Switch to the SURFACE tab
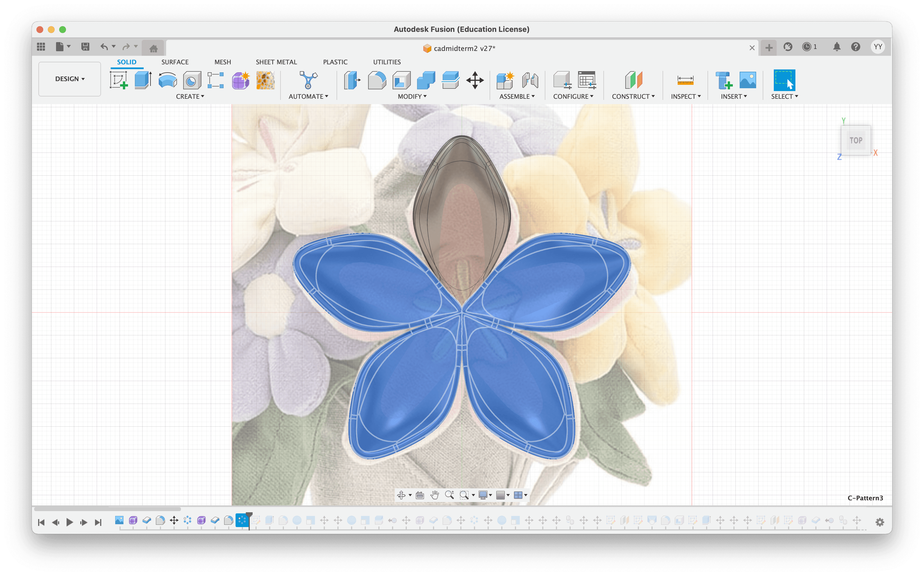The image size is (924, 576). [175, 62]
